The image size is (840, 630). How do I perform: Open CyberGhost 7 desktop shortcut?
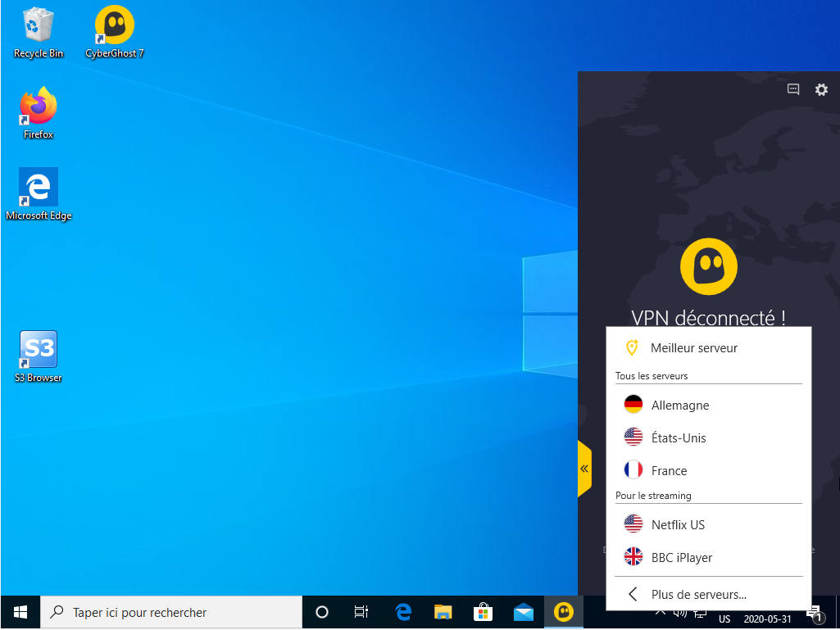pos(115,33)
